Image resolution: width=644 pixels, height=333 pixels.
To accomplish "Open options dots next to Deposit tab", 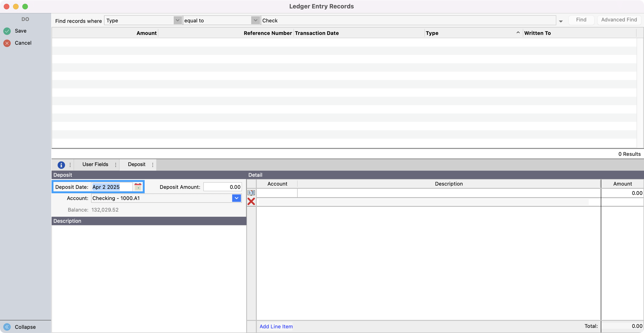I will [153, 165].
